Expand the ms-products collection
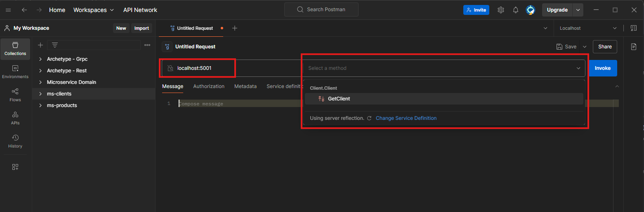The image size is (644, 212). tap(40, 105)
